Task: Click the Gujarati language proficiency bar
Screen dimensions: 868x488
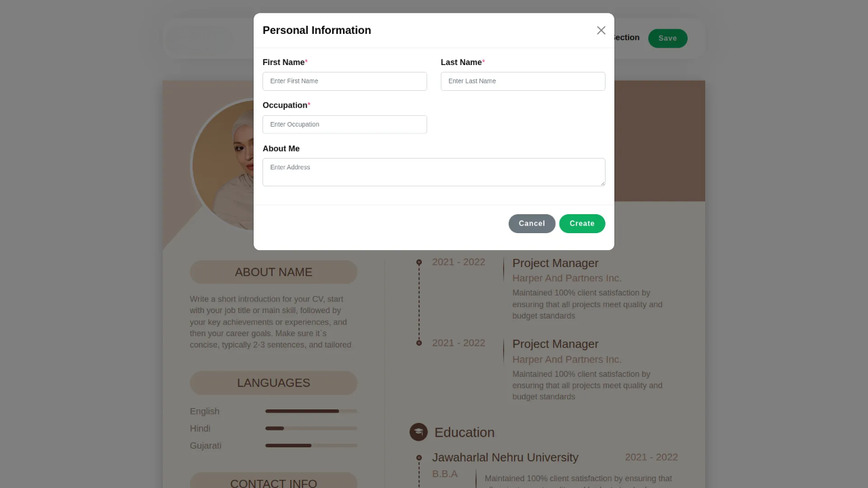Action: [x=311, y=445]
